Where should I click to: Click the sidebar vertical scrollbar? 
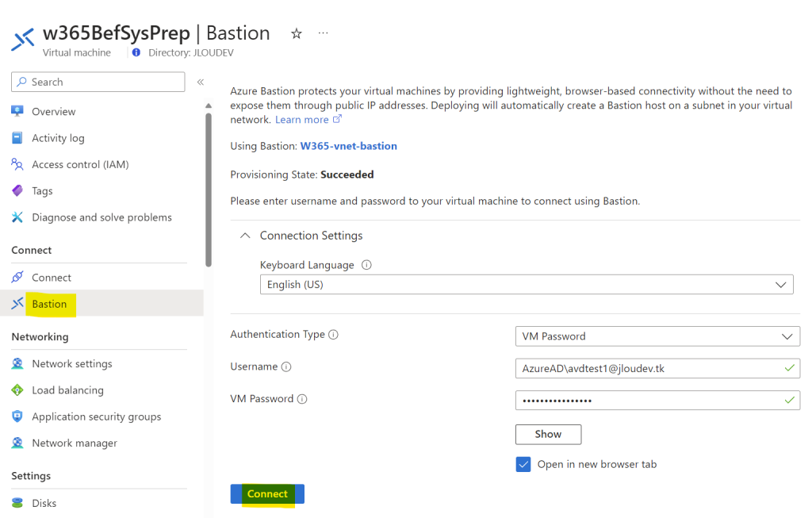[209, 190]
